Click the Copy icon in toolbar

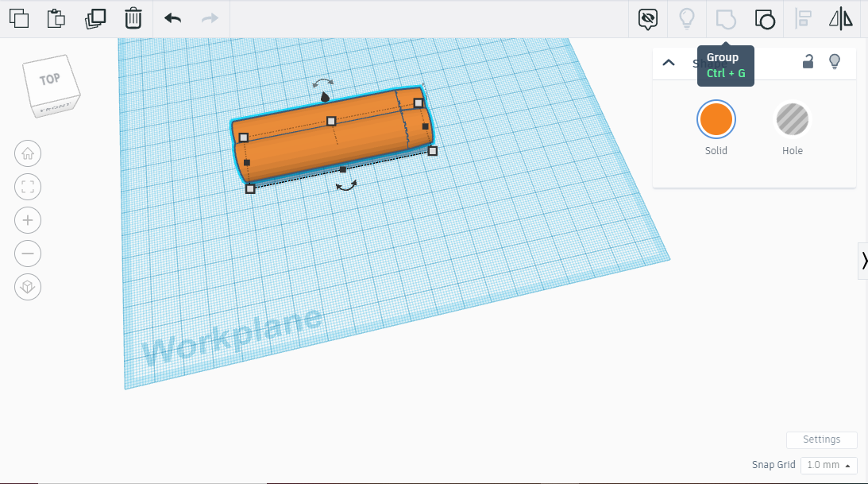click(x=19, y=18)
